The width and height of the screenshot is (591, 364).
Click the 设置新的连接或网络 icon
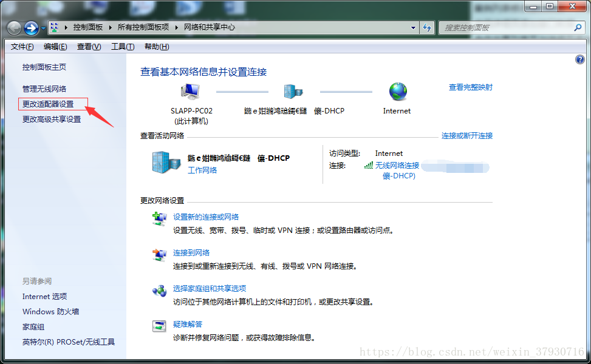click(159, 218)
